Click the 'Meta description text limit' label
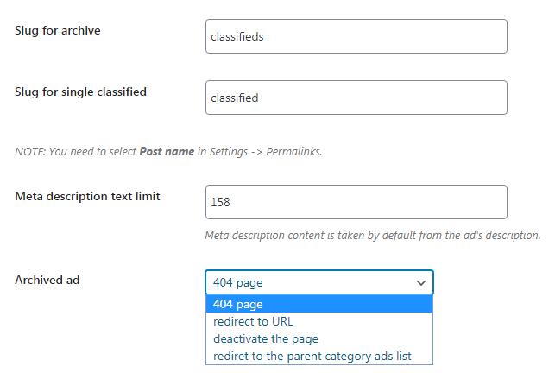This screenshot has width=555, height=392. (x=87, y=197)
